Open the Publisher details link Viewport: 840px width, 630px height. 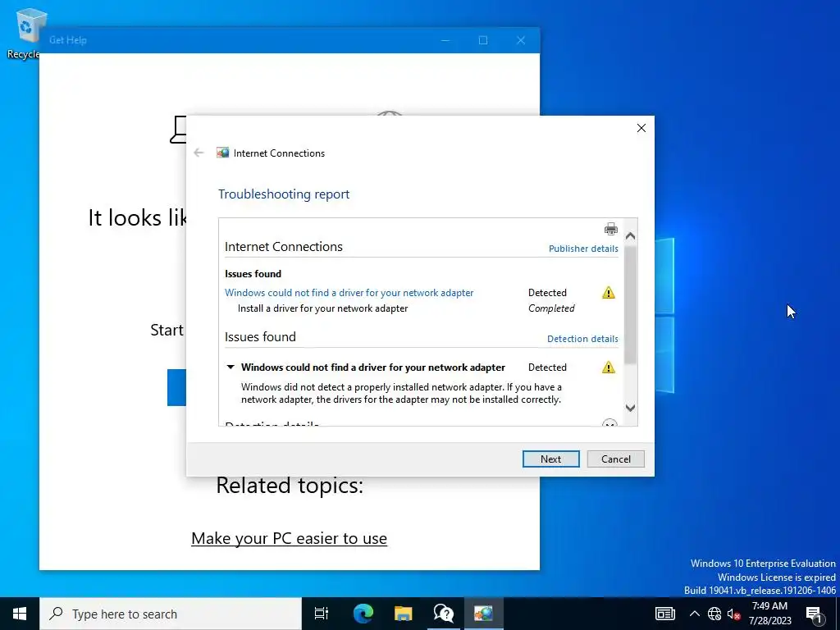[583, 249]
